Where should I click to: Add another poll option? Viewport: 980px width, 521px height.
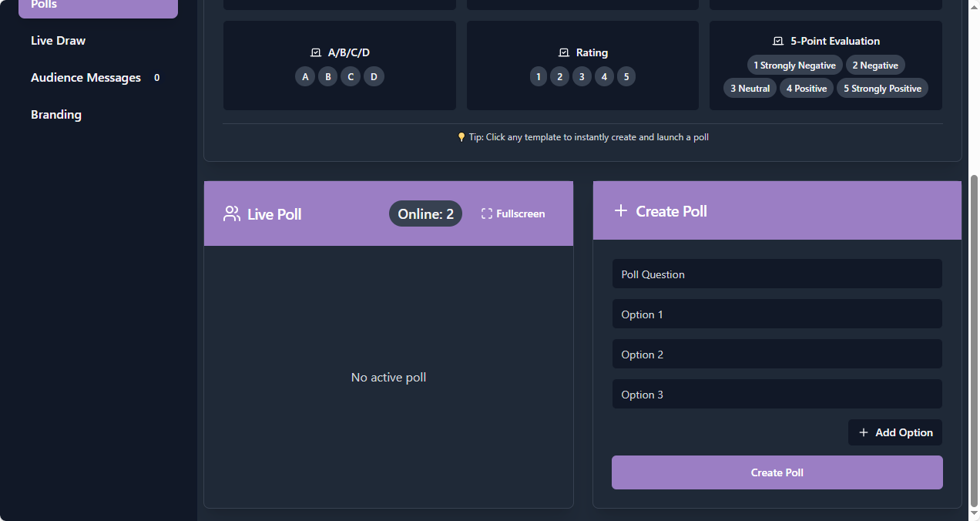coord(895,432)
